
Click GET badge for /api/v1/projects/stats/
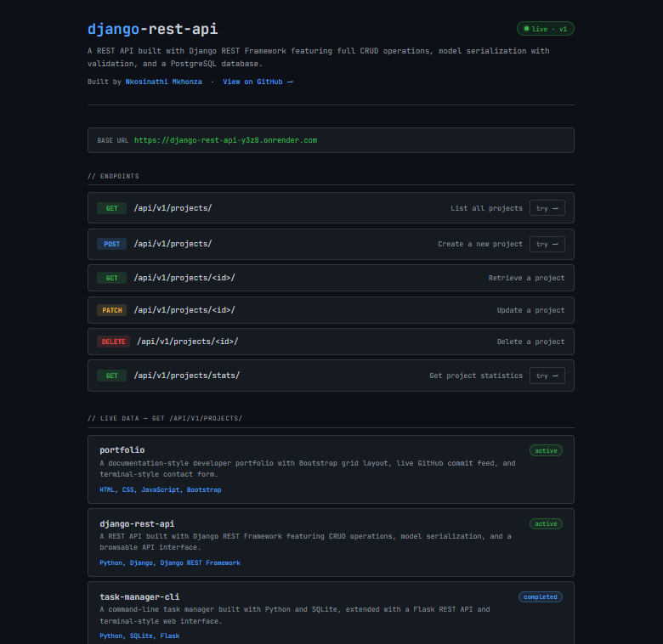pyautogui.click(x=111, y=376)
